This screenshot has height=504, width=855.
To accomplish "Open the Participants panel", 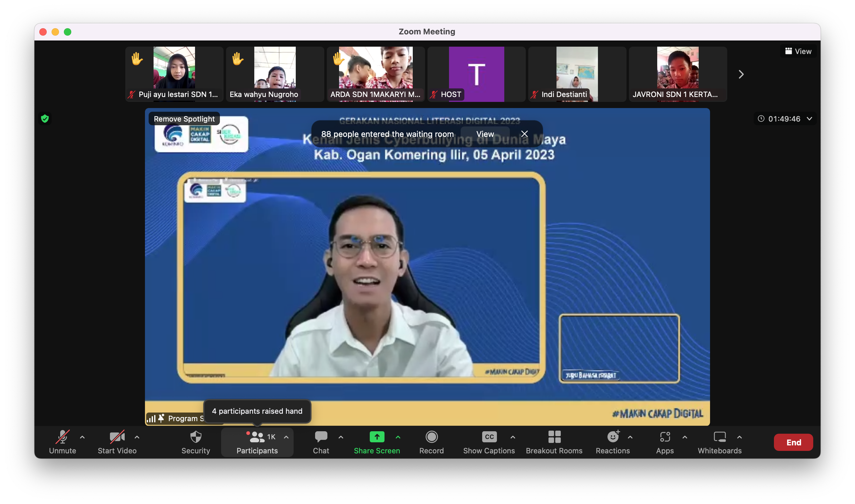I will [x=257, y=442].
